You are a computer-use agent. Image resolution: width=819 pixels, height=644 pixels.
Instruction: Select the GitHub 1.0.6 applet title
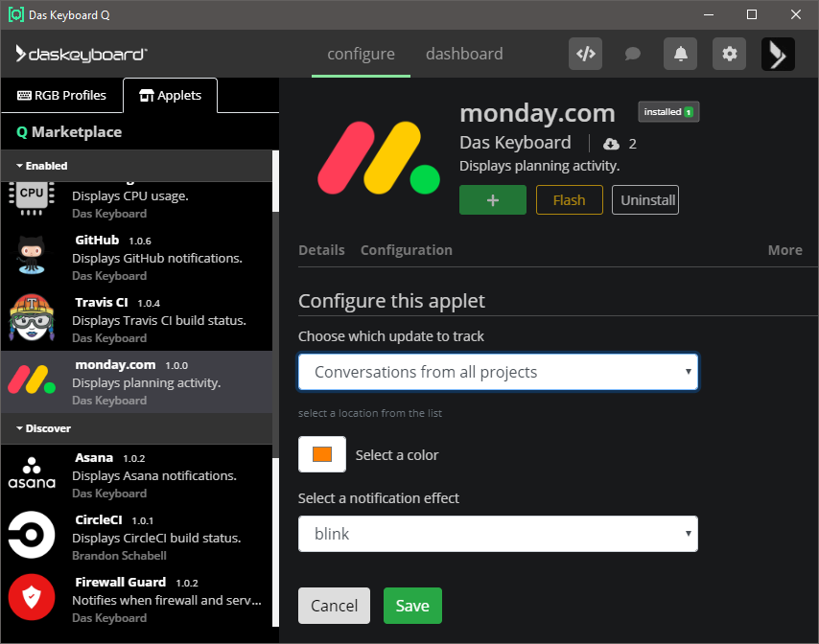[x=113, y=241]
